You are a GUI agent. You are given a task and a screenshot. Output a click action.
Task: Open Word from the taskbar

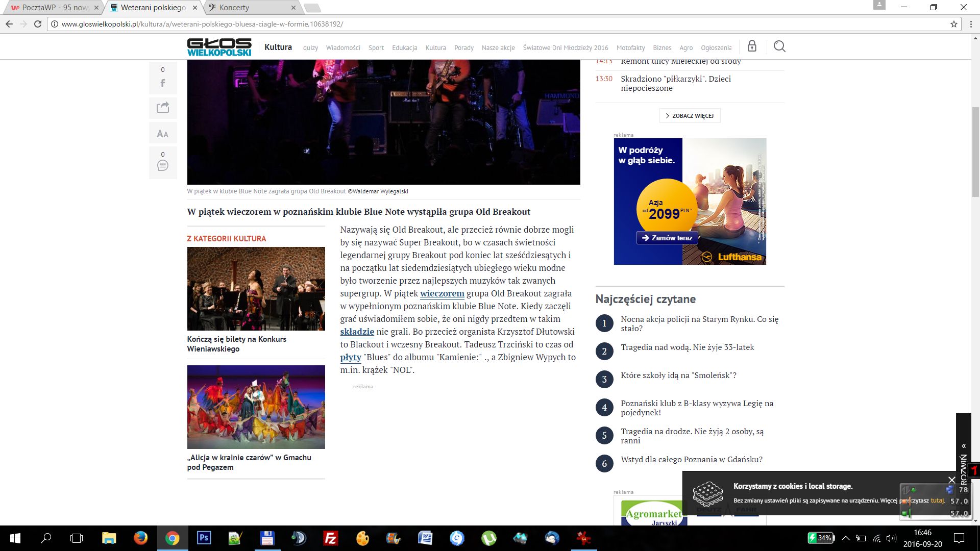point(425,538)
